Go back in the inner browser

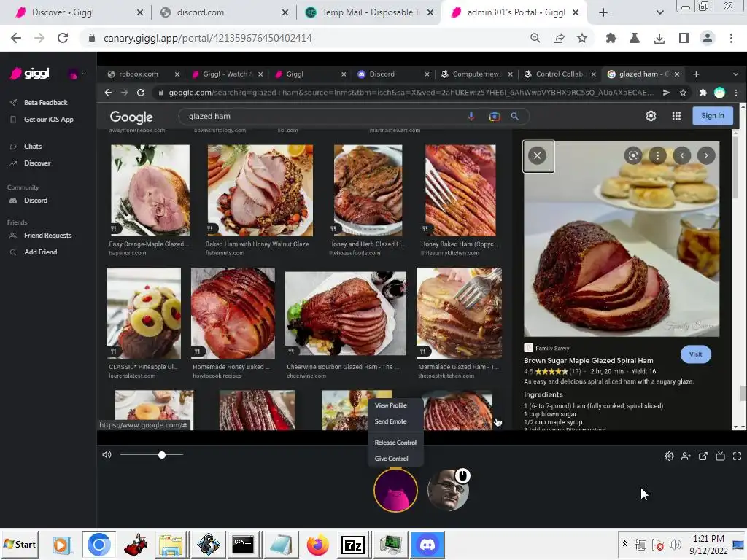click(x=108, y=93)
